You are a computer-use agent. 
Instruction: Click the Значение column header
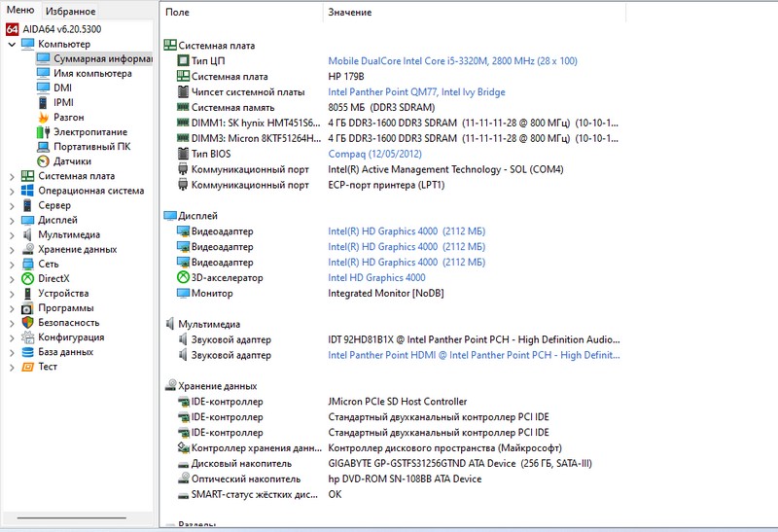(x=349, y=13)
